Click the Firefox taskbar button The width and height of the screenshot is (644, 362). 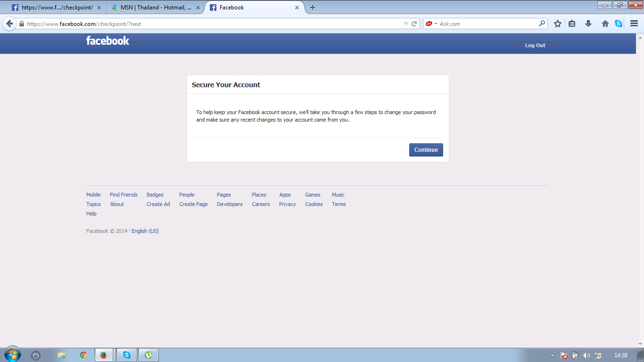[x=104, y=355]
